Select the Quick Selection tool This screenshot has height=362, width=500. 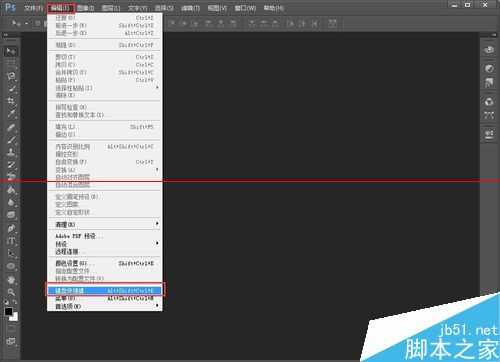pos(11,88)
